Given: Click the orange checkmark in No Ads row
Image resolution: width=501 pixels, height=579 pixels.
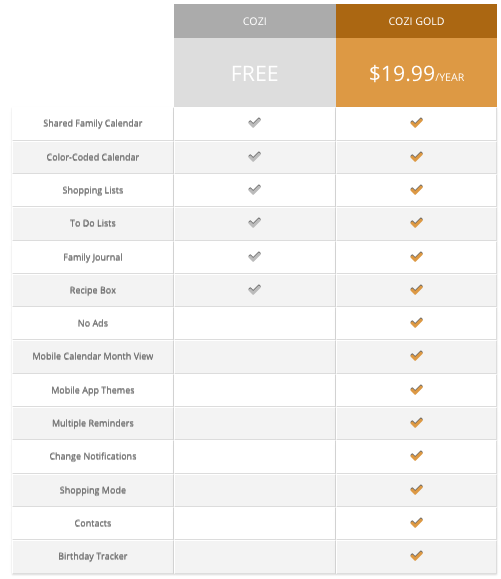Looking at the screenshot, I should pos(416,322).
